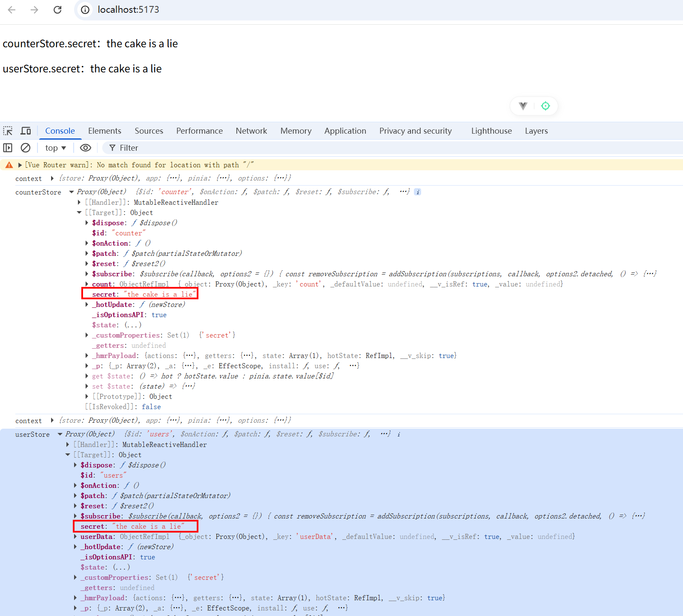Expand the count ObjectRefImpl entry
This screenshot has width=683, height=616.
[87, 284]
